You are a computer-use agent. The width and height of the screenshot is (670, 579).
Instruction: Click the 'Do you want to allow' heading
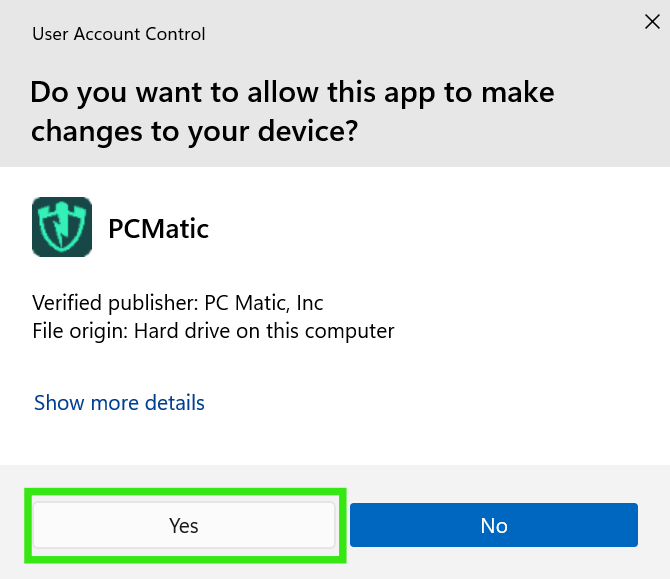(x=292, y=92)
